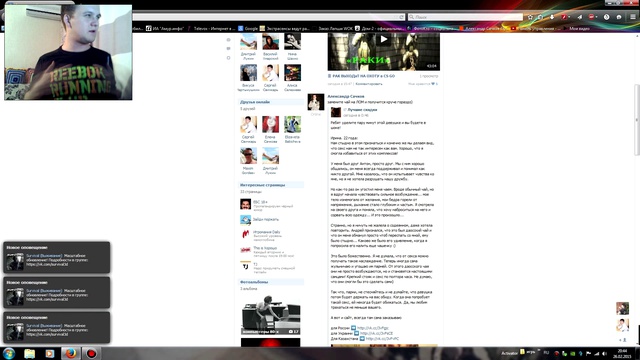The width and height of the screenshot is (640, 360).
Task: Click the page vertical scrollbar thumb
Action: pyautogui.click(x=637, y=120)
